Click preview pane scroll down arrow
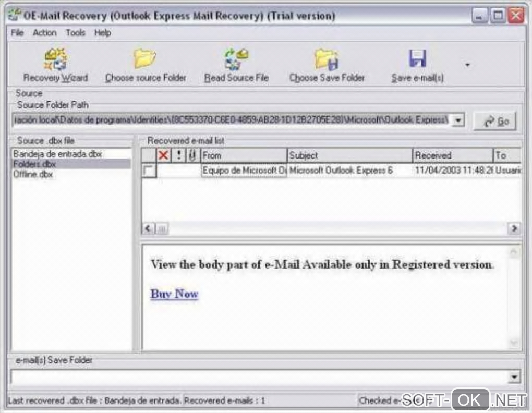Viewport: 532px width, 413px height. pos(514,343)
